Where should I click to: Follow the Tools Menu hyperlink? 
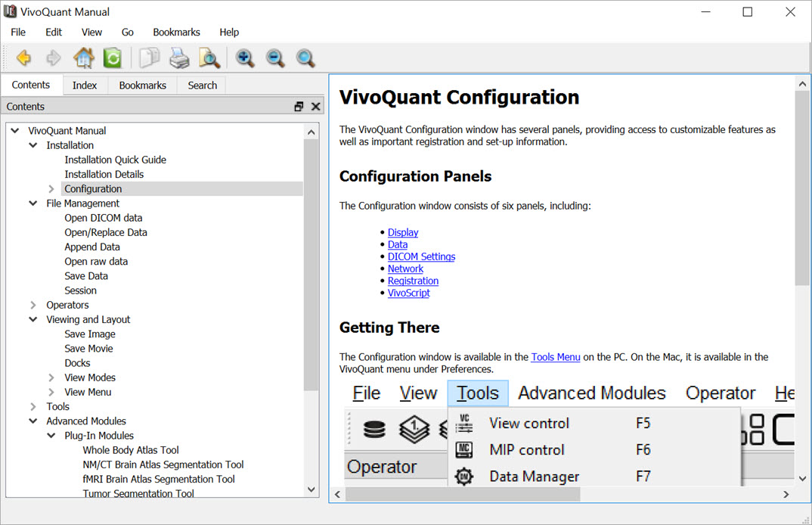tap(555, 357)
